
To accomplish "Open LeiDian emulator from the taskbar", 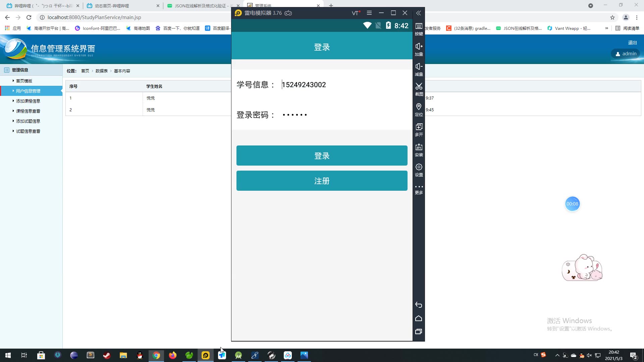I will tap(205, 355).
